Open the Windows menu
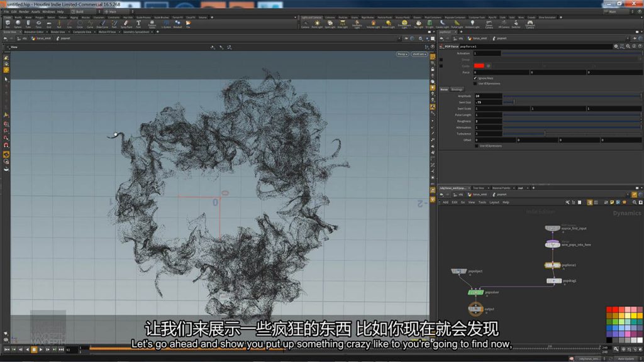This screenshot has width=644, height=362. pos(48,11)
